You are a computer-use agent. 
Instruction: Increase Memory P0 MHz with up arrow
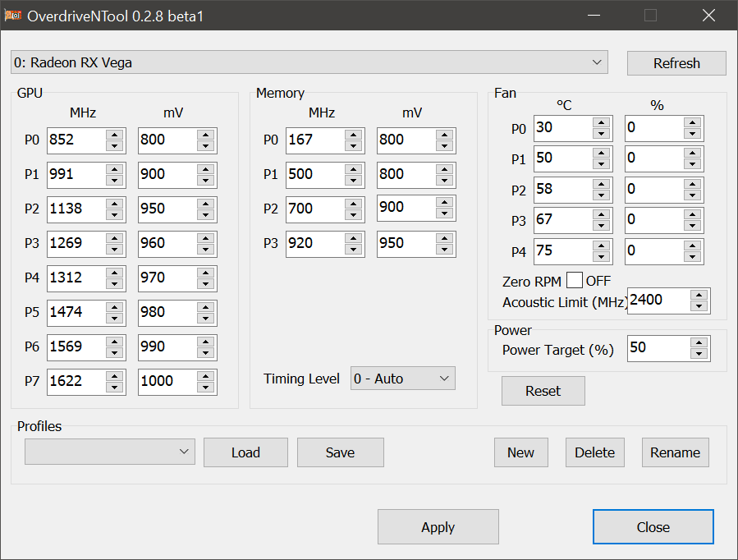[354, 135]
